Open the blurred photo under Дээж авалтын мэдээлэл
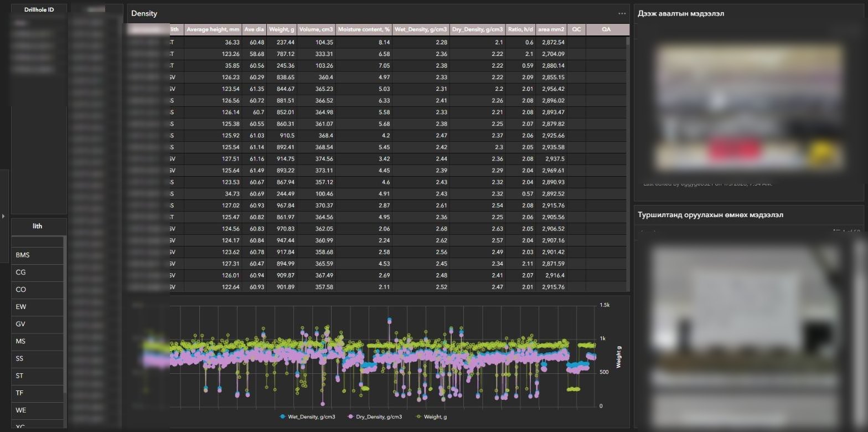 click(x=749, y=108)
